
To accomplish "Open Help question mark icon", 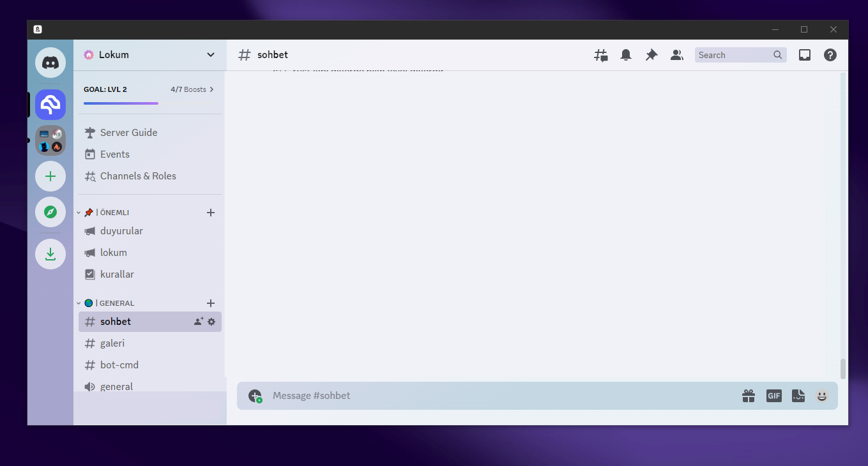I will click(x=830, y=55).
